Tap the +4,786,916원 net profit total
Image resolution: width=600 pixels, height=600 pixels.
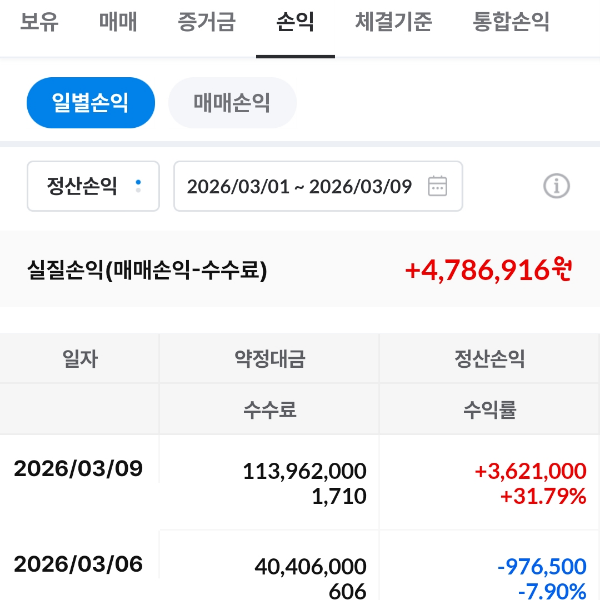tap(488, 270)
